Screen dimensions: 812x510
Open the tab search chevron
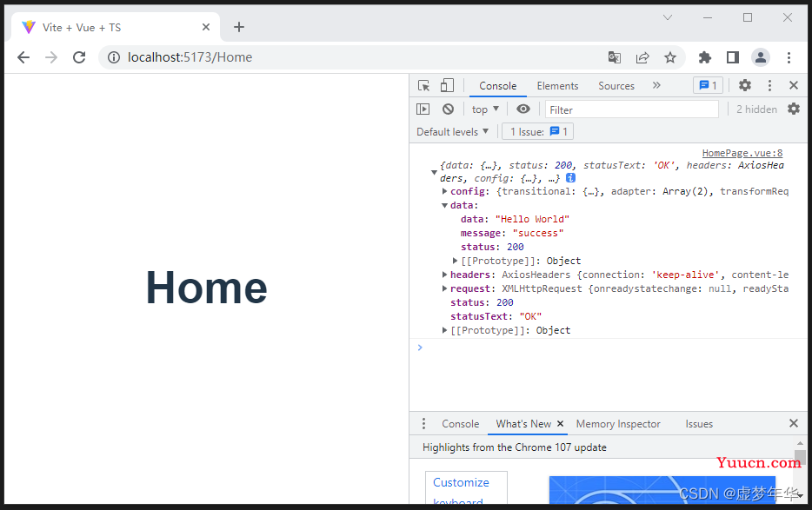point(668,17)
